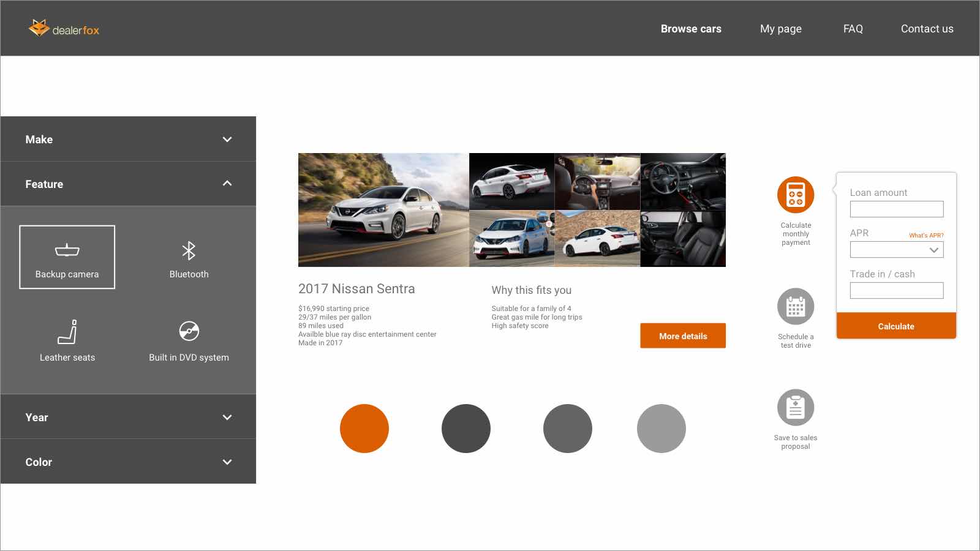Click the backup camera icon
This screenshot has width=980, height=551.
tap(67, 250)
